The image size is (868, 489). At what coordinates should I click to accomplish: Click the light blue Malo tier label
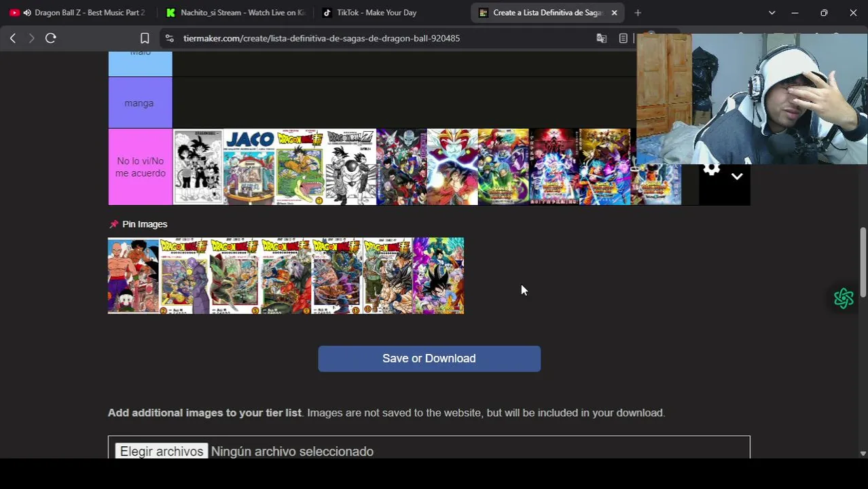(x=140, y=64)
